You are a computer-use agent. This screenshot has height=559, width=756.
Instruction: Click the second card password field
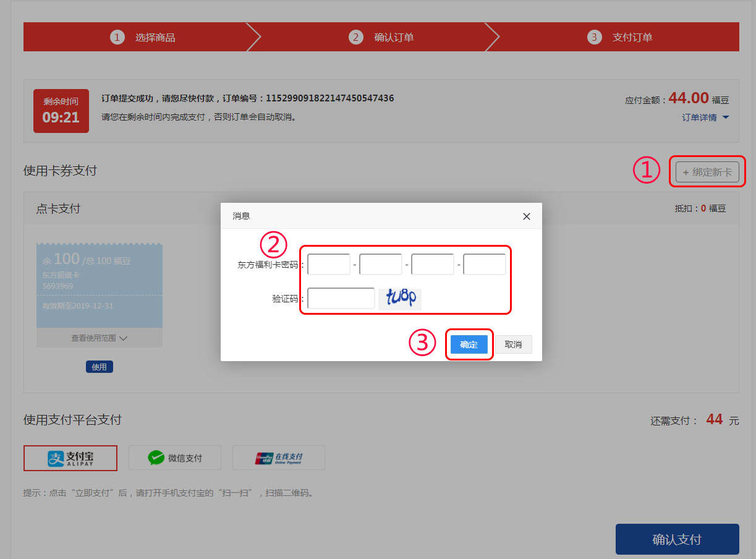[381, 265]
